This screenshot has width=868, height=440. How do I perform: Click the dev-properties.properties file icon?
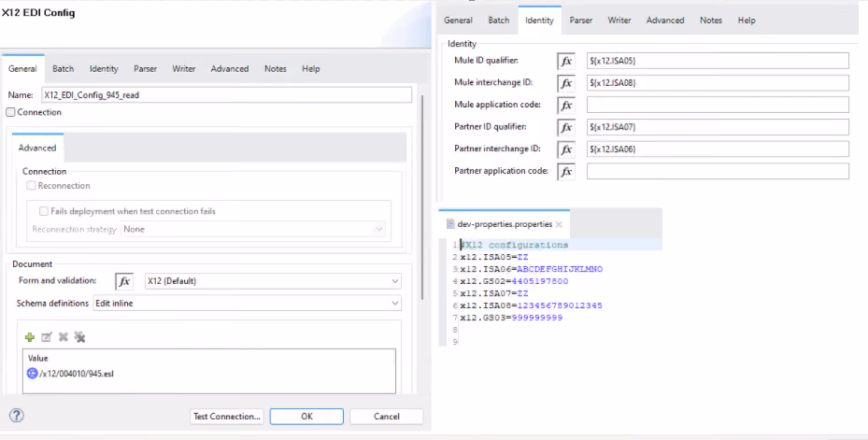click(450, 224)
